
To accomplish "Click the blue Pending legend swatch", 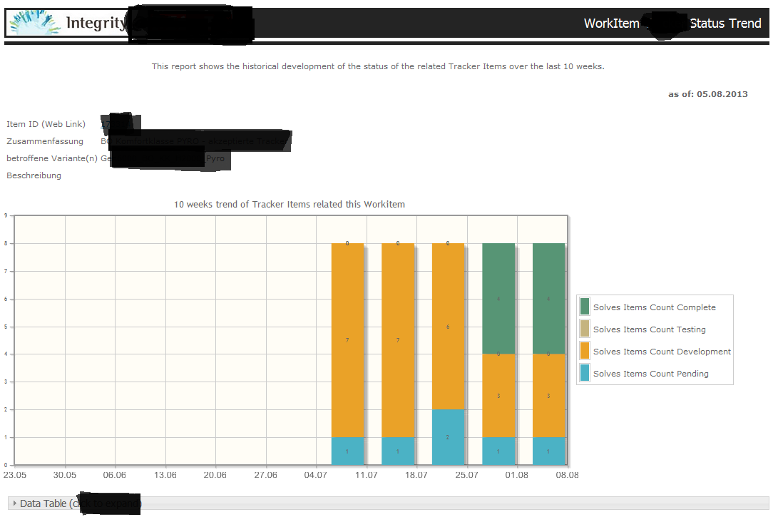I will coord(585,373).
